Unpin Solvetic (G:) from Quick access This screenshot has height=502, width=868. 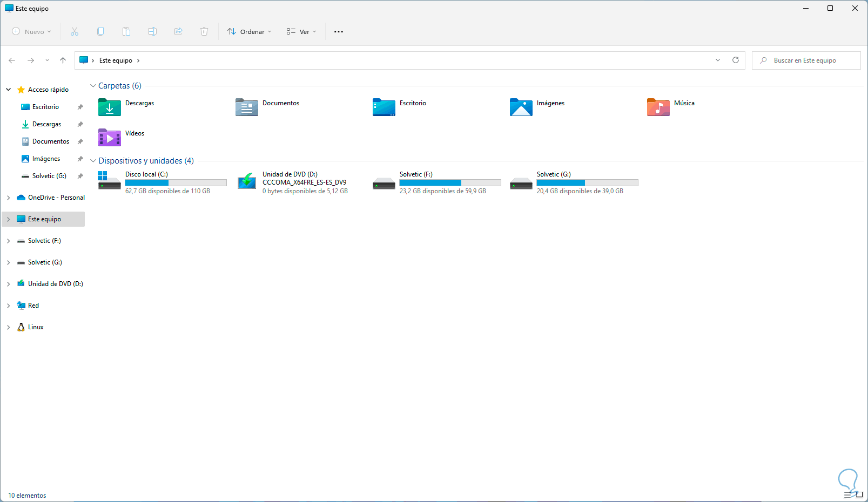(x=80, y=175)
